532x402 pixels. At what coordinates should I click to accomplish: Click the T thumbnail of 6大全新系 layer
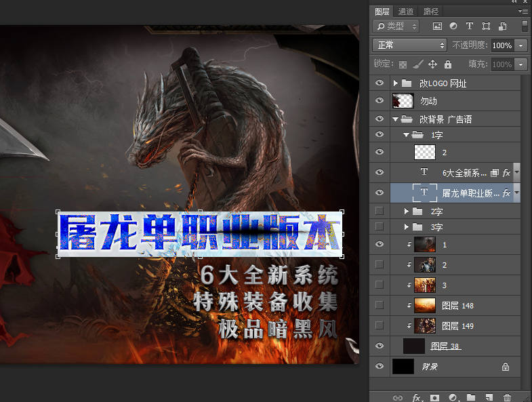point(424,172)
